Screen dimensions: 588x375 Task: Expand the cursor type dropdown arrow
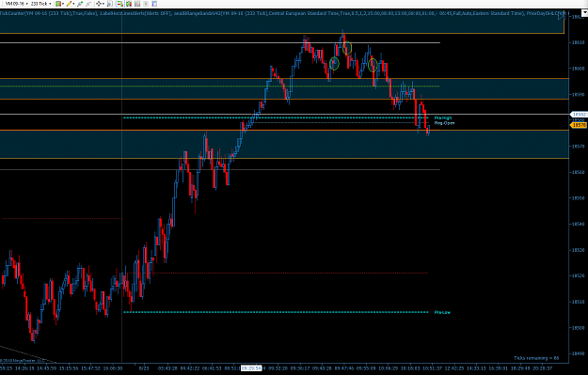[103, 4]
